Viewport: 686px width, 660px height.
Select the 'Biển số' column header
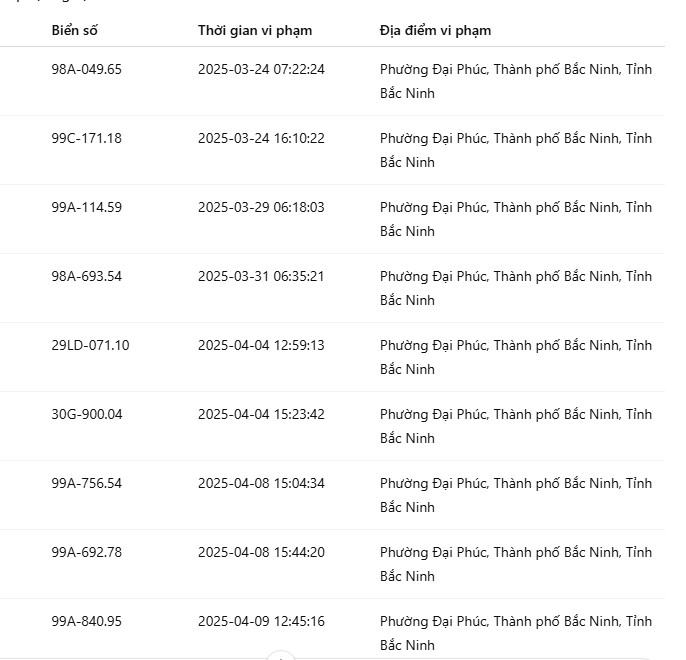[74, 31]
